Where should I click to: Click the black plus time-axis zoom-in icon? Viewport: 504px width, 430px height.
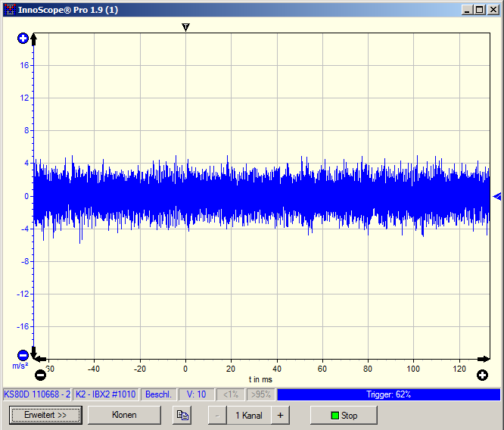(x=482, y=375)
